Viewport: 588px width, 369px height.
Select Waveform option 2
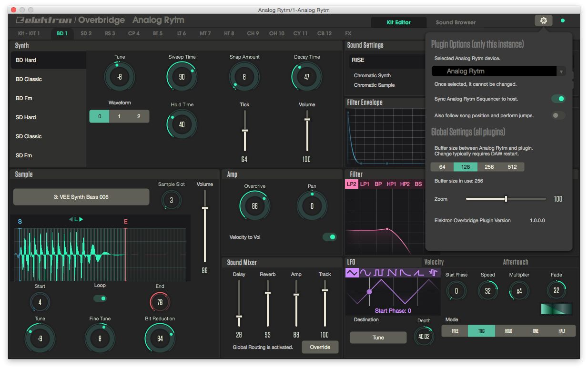point(139,116)
